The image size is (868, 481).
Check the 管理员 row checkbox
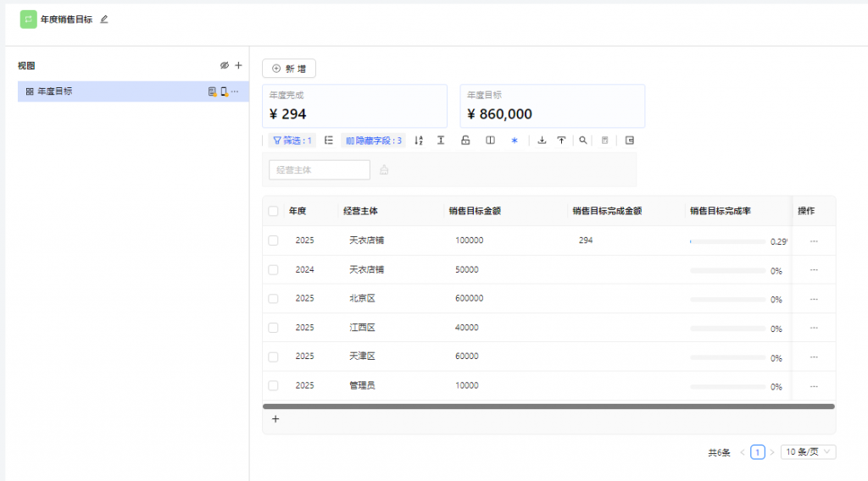coord(273,386)
